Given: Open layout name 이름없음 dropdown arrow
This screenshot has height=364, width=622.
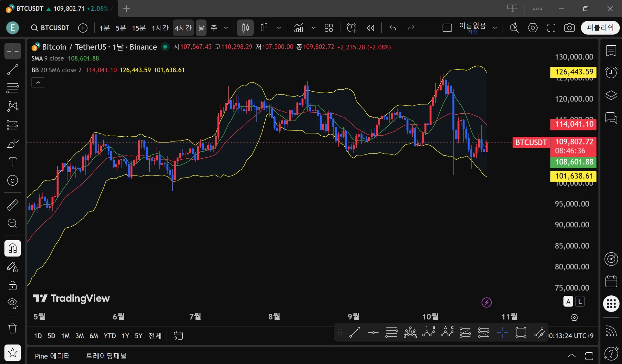Looking at the screenshot, I should [495, 28].
